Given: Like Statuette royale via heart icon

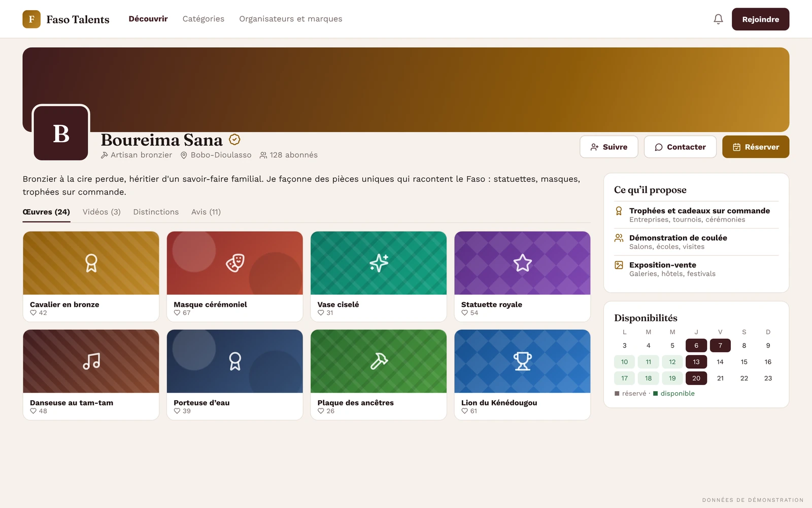Looking at the screenshot, I should point(465,313).
